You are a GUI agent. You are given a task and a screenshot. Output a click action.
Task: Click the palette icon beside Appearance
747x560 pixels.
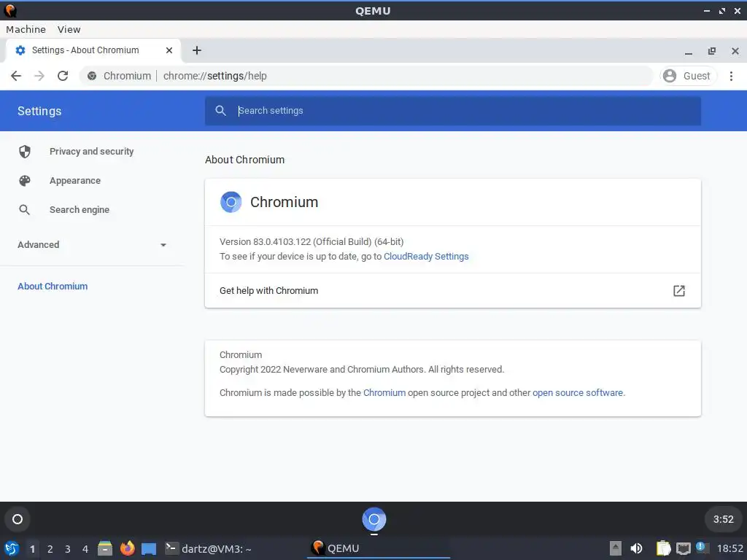tap(24, 181)
